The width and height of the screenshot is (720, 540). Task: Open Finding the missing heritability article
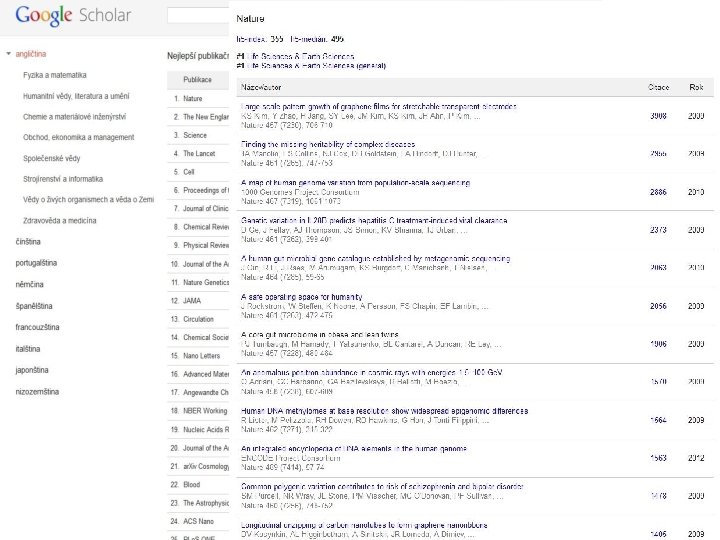click(x=328, y=145)
